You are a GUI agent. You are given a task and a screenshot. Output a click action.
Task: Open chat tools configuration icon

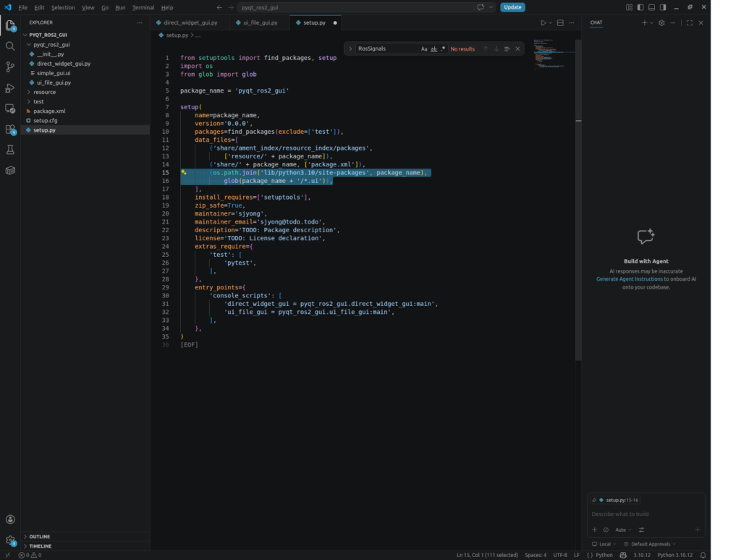coord(641,530)
